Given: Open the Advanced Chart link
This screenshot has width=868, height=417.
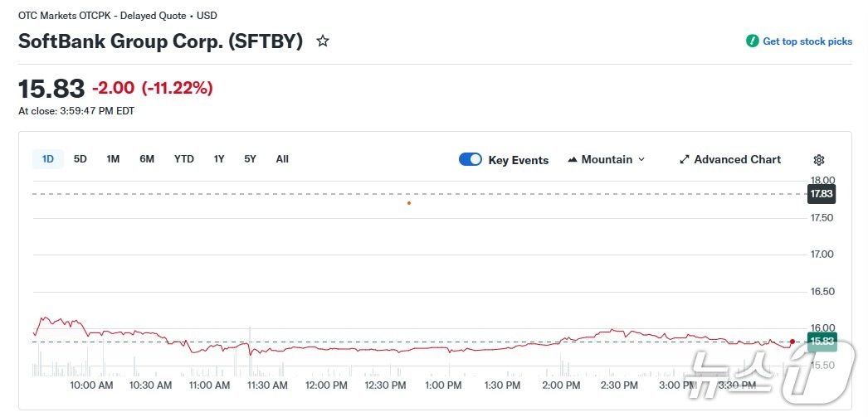Looking at the screenshot, I should 737,159.
